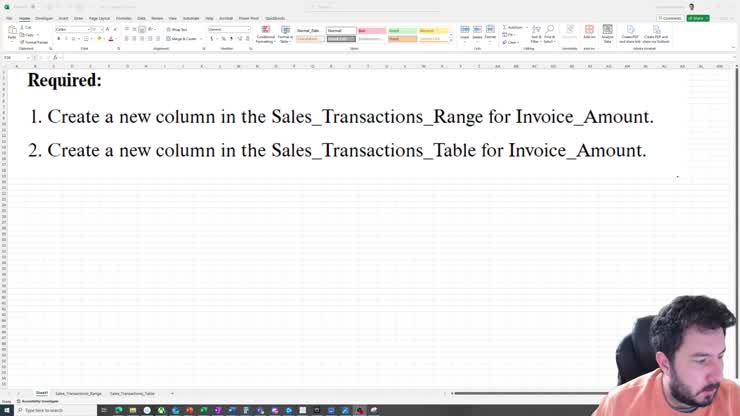Toggle Underline formatting

pos(73,39)
